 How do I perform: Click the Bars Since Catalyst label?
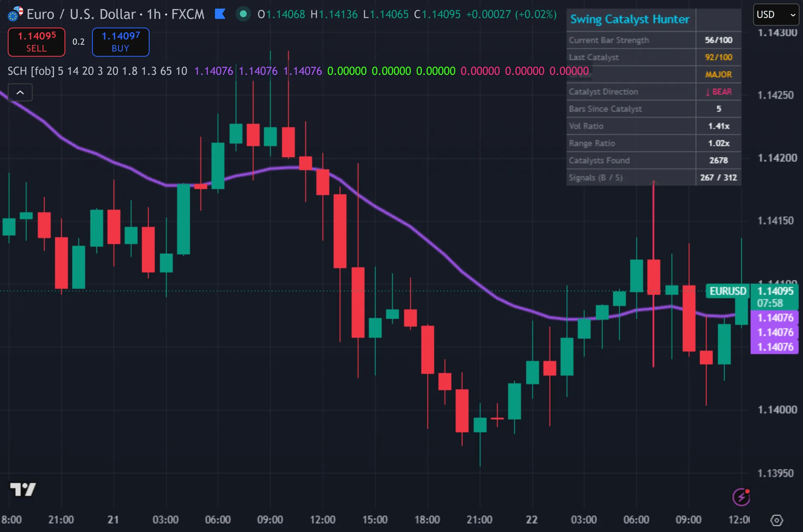click(x=605, y=109)
